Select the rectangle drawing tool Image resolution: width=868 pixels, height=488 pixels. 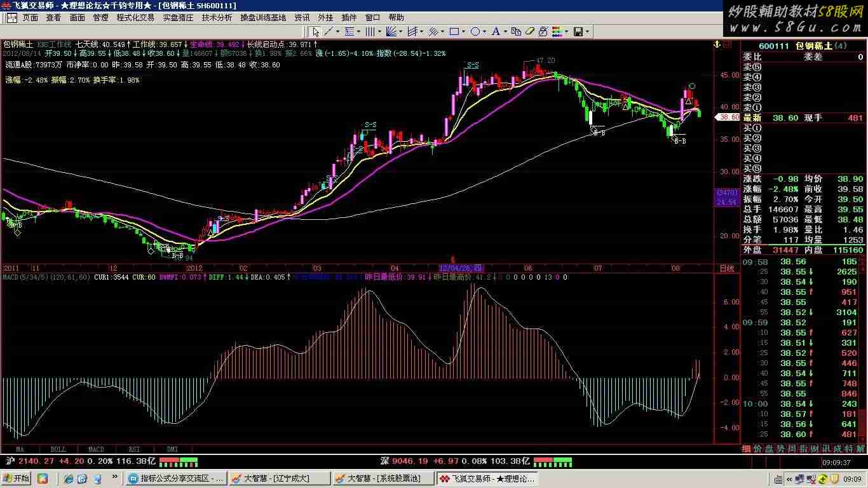tap(454, 31)
